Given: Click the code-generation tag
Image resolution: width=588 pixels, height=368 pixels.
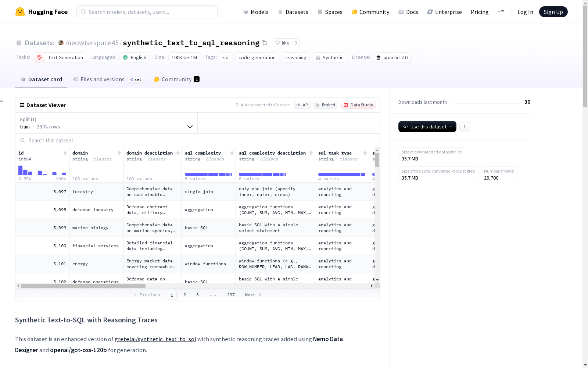Looking at the screenshot, I should tap(257, 57).
